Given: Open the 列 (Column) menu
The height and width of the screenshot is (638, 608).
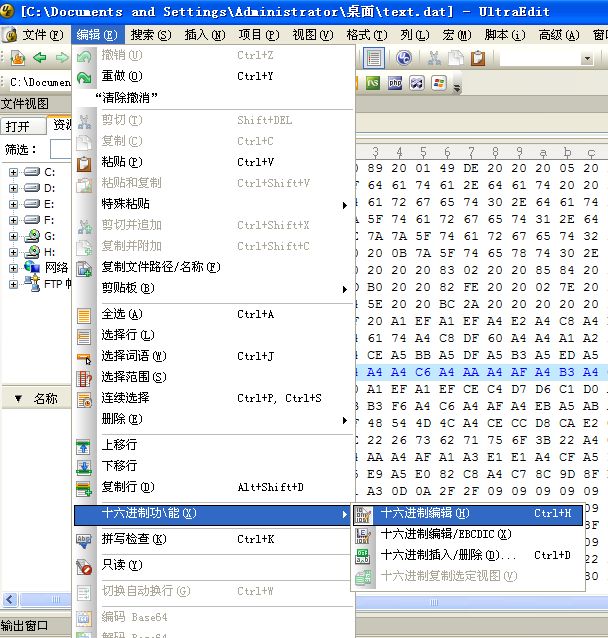Looking at the screenshot, I should [415, 35].
